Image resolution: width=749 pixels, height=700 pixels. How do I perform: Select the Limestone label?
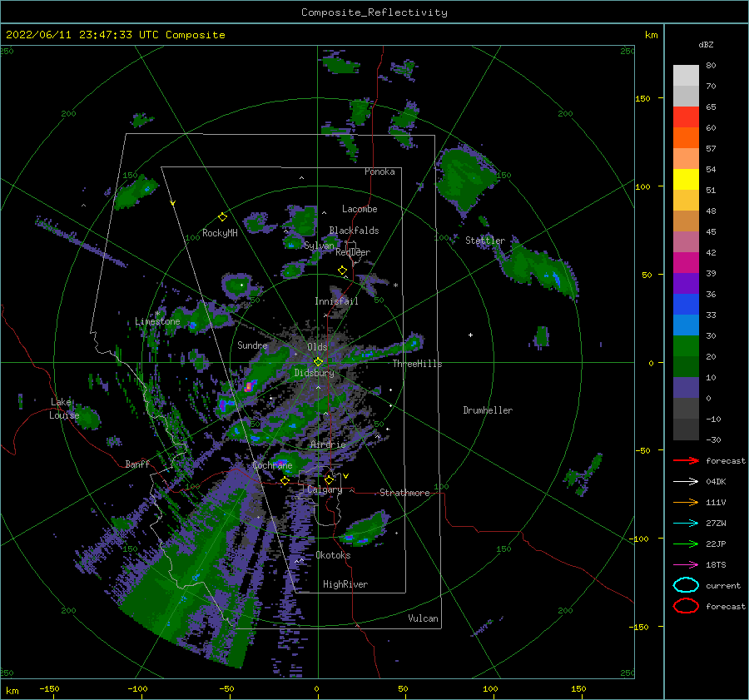click(x=157, y=321)
